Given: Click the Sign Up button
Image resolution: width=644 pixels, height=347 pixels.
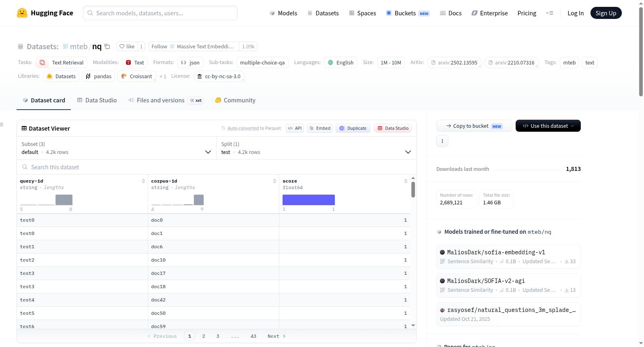Looking at the screenshot, I should point(606,13).
